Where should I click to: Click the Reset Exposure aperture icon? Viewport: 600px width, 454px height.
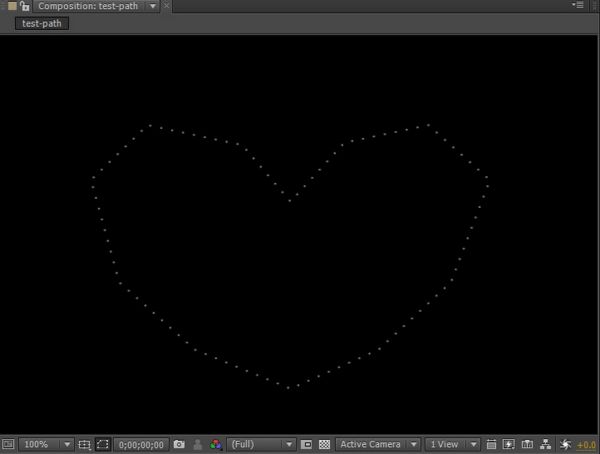click(x=565, y=444)
